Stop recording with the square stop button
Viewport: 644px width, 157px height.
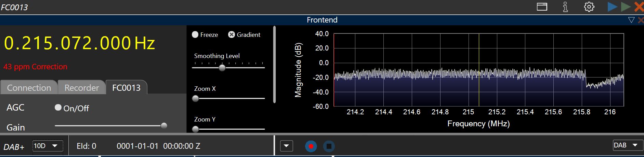329,146
